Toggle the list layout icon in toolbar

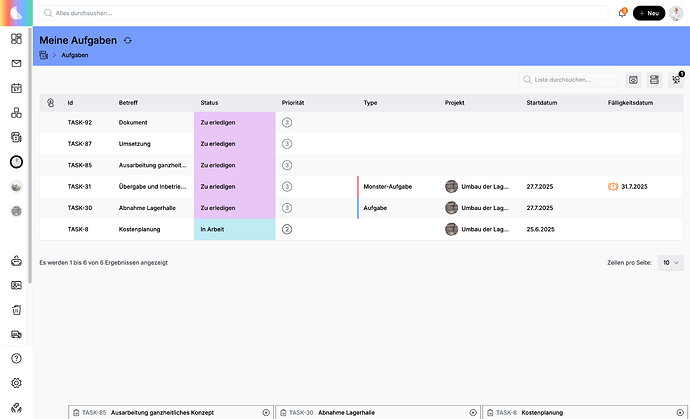point(655,79)
